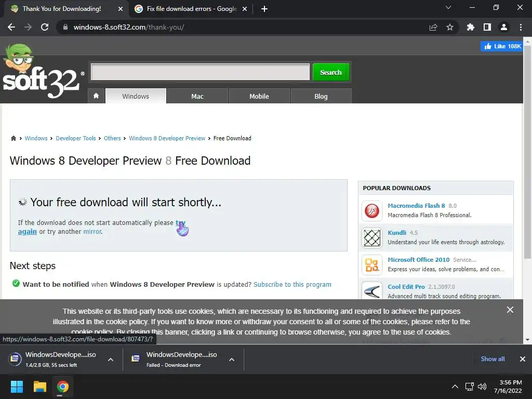The height and width of the screenshot is (399, 532).
Task: Open a new tab with plus
Action: coord(264,9)
